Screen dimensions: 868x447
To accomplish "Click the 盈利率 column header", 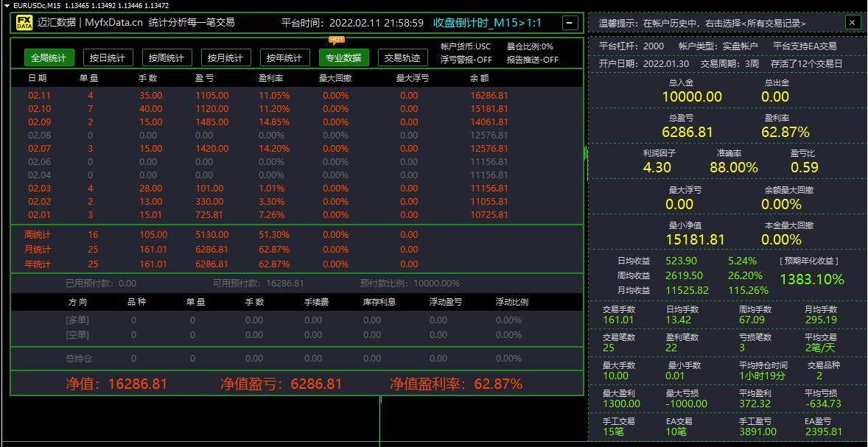I will [271, 78].
